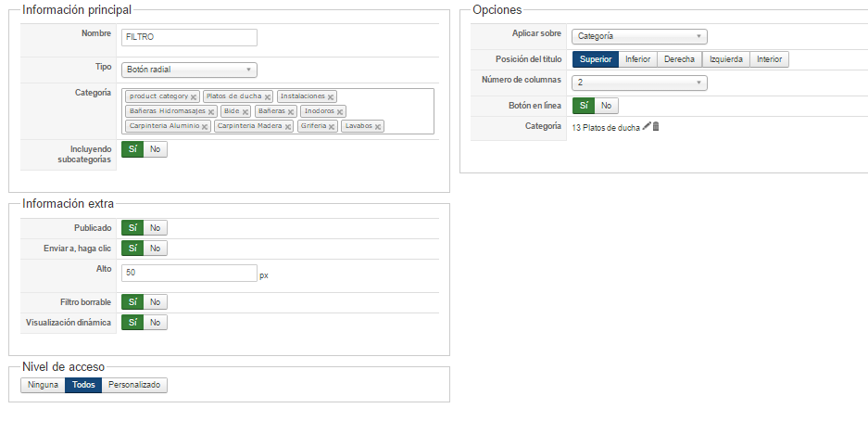Click the Nombre field containing FILTRO
This screenshot has width=868, height=421.
tap(189, 37)
